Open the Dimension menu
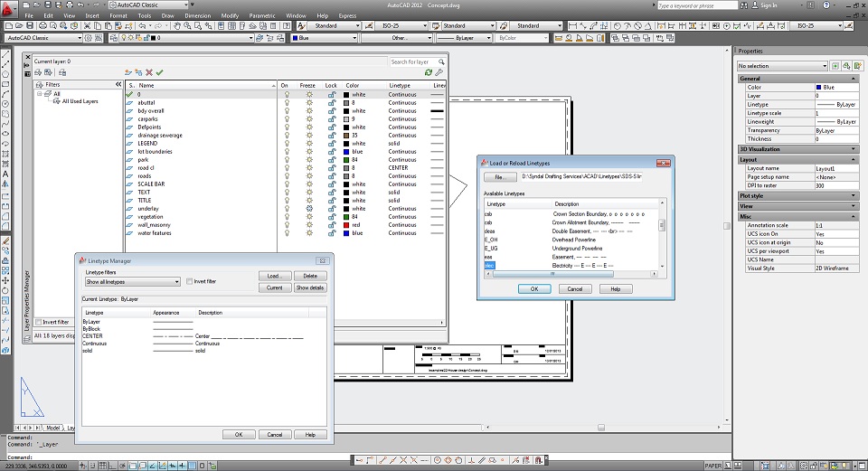 [x=197, y=15]
